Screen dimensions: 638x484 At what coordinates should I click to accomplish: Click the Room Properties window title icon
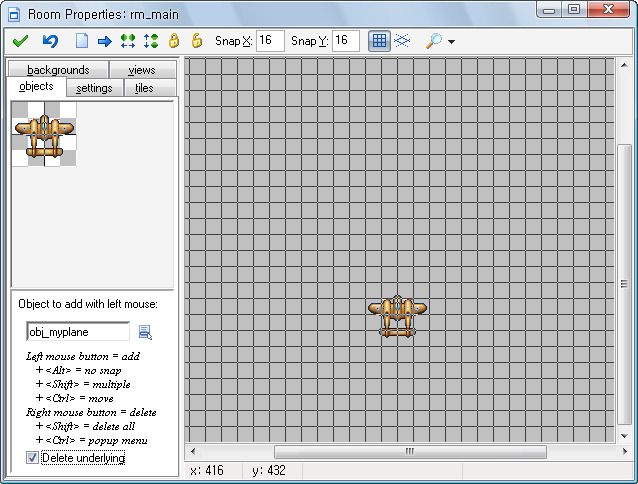[14, 15]
